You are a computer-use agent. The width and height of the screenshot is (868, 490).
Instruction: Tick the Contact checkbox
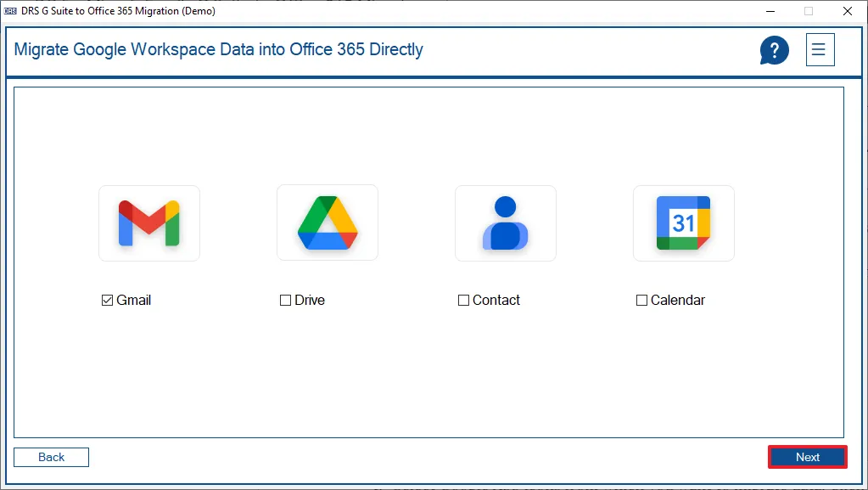coord(464,301)
